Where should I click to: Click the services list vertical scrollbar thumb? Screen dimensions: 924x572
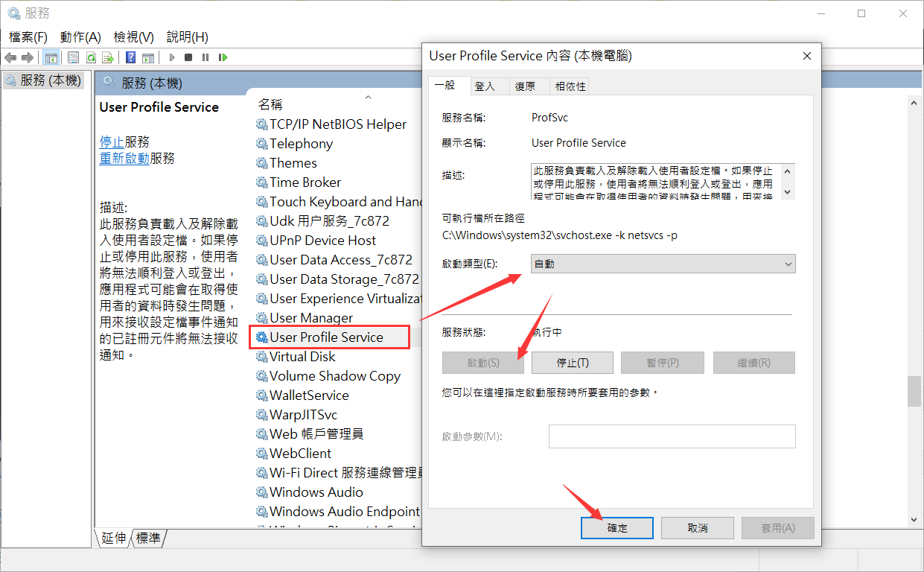pos(914,391)
